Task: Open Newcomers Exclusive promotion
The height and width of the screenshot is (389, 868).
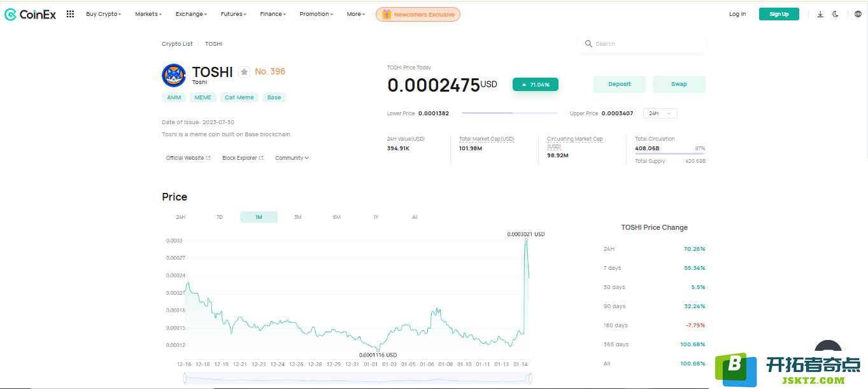Action: click(x=418, y=14)
